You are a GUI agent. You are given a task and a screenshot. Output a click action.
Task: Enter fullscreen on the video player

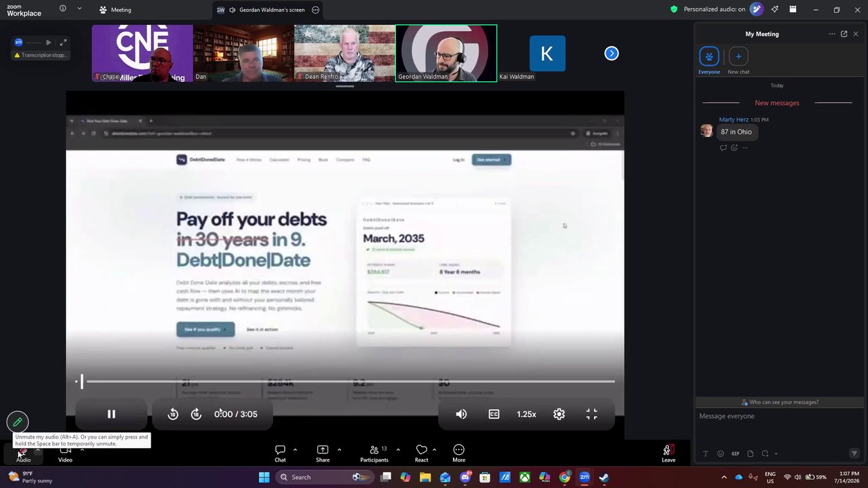591,414
